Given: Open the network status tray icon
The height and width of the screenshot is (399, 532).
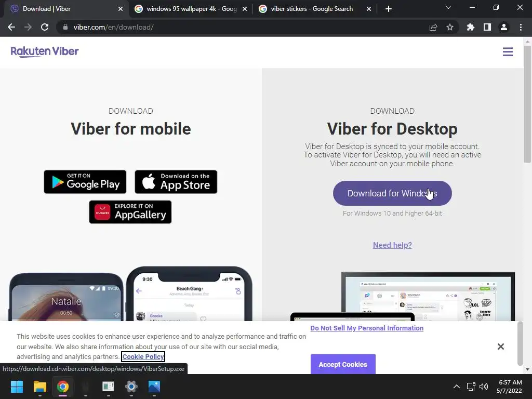Looking at the screenshot, I should tap(471, 387).
